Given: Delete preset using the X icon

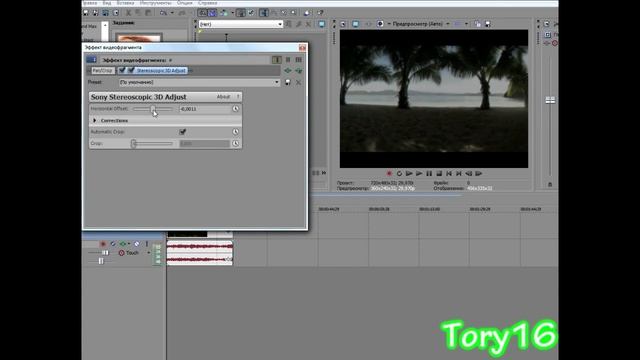Looking at the screenshot, I should [298, 82].
